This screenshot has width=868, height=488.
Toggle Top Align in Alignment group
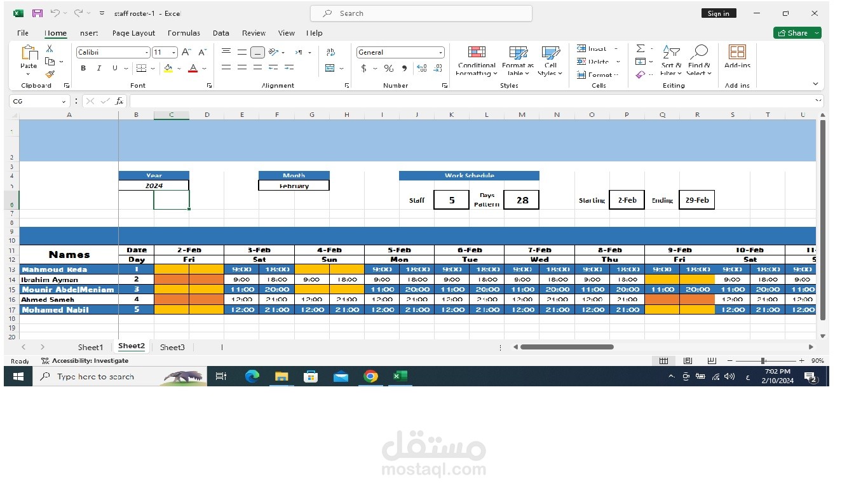[226, 52]
